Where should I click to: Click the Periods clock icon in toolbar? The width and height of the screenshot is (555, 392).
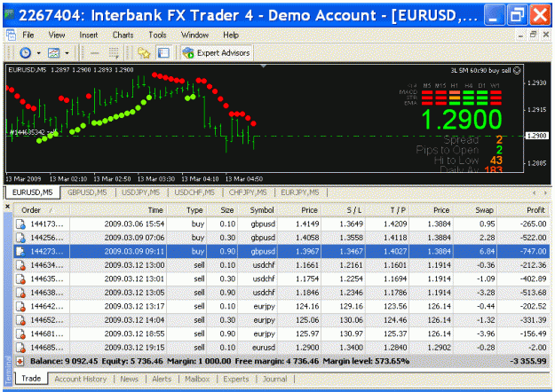pos(26,53)
